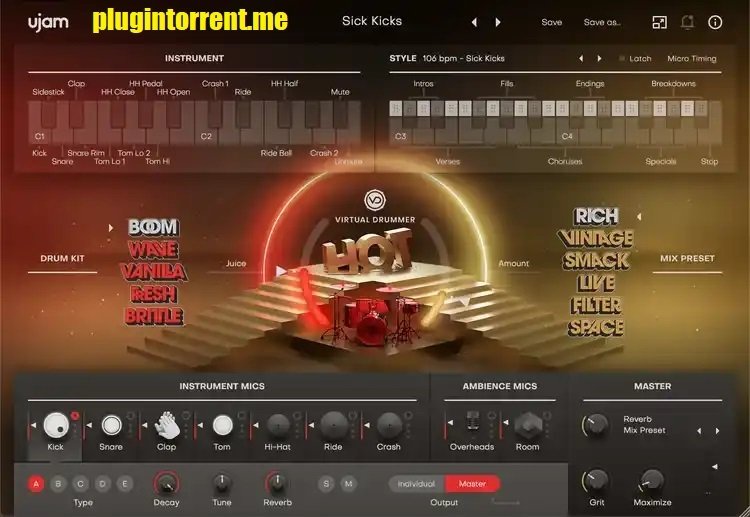Expand the Overheads volume arrow
This screenshot has height=517, width=750.
pos(450,423)
